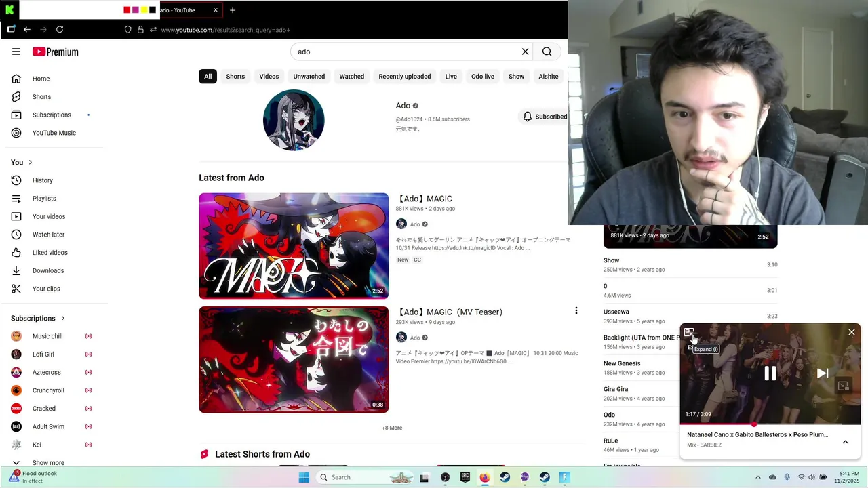Viewport: 868px width, 488px height.
Task: Show +8 More latest videos
Action: coord(392,428)
